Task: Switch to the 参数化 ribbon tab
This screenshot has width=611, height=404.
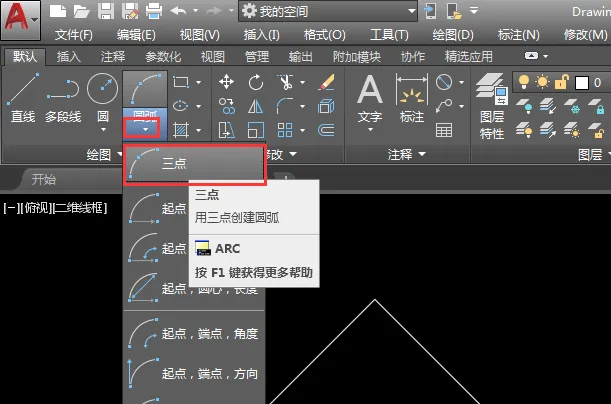Action: click(163, 56)
